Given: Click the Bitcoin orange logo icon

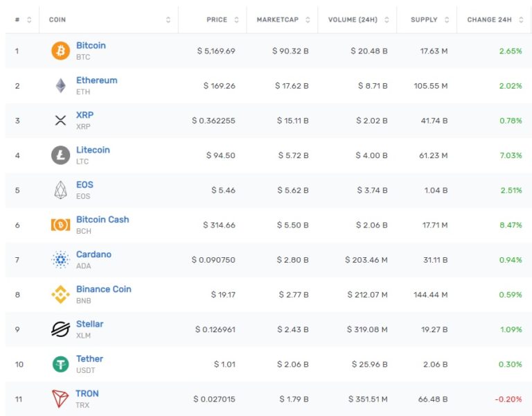Looking at the screenshot, I should 61,51.
